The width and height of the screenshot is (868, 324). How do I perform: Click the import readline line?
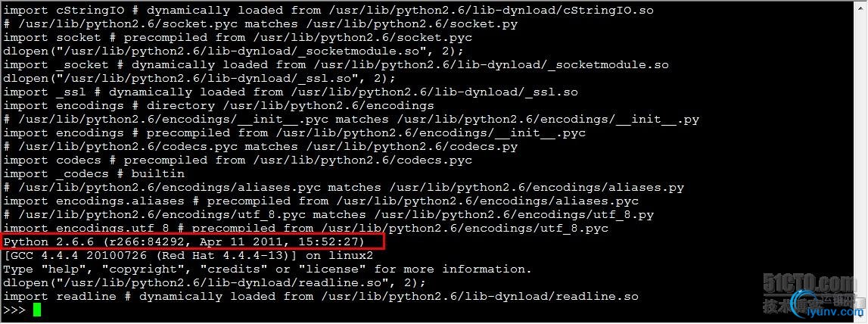pos(321,297)
